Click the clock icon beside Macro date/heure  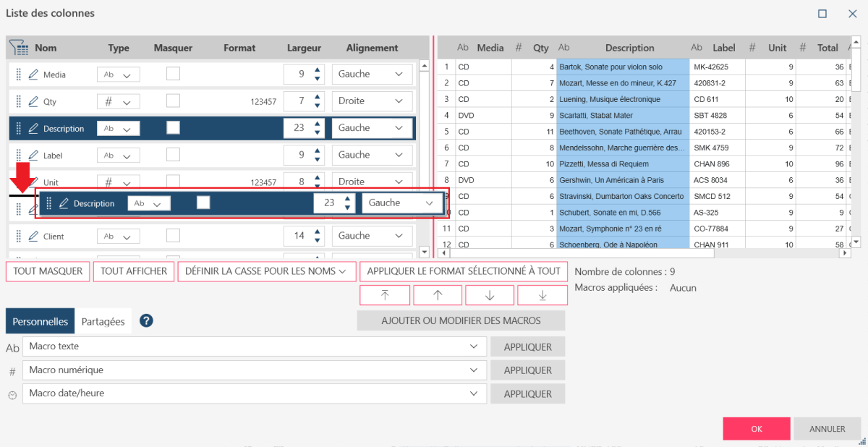[x=12, y=395]
